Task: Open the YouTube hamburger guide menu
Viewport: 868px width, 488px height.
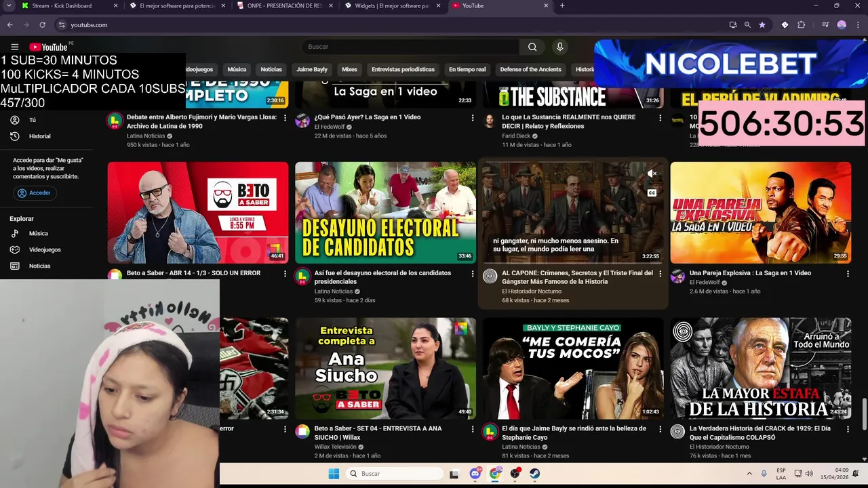Action: click(x=14, y=47)
